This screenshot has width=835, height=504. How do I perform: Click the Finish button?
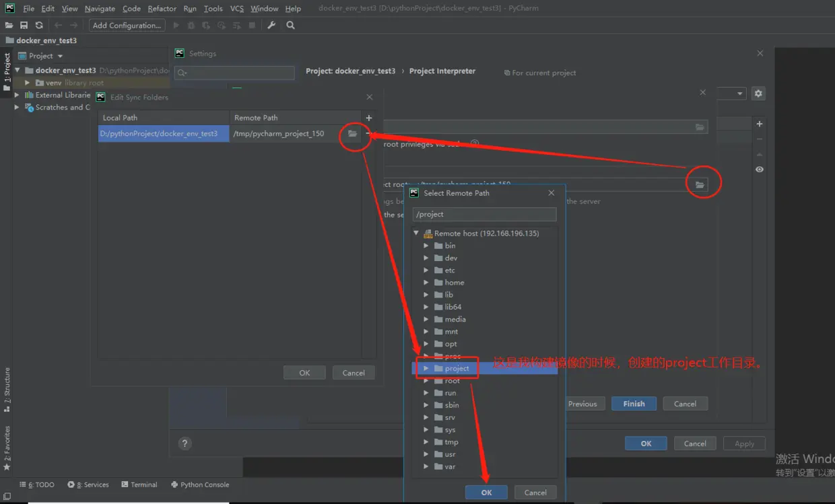(x=634, y=404)
